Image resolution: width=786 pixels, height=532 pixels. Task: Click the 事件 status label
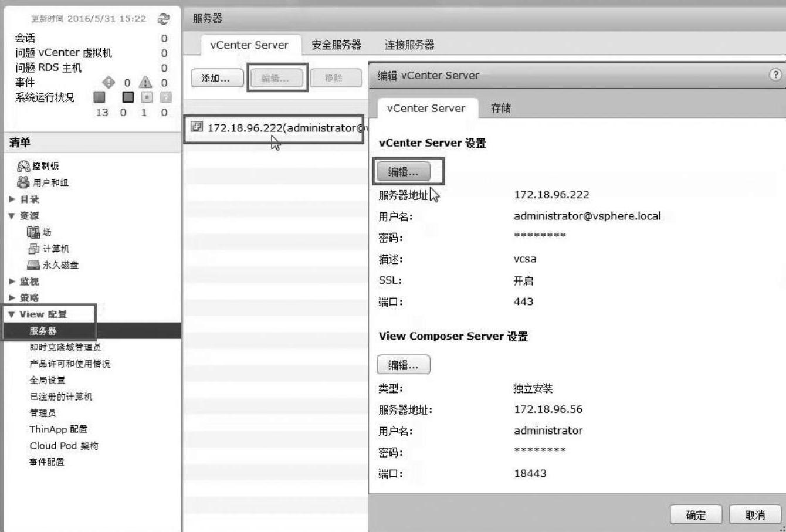25,82
